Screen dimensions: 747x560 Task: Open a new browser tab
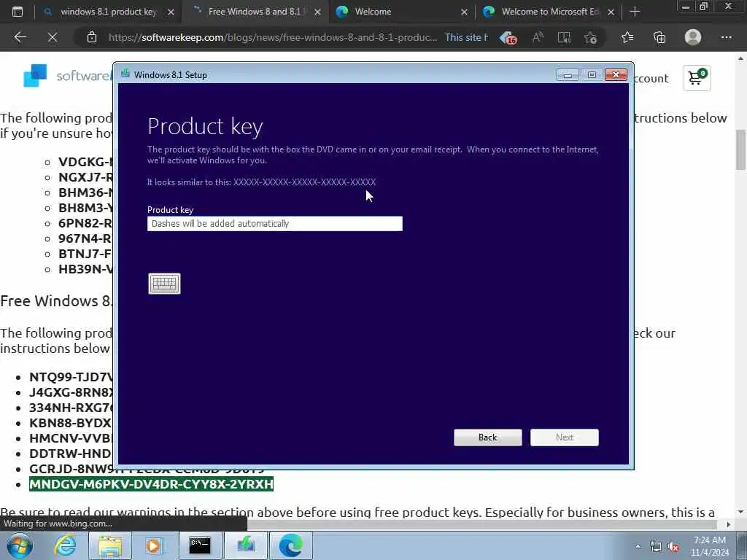(x=635, y=12)
